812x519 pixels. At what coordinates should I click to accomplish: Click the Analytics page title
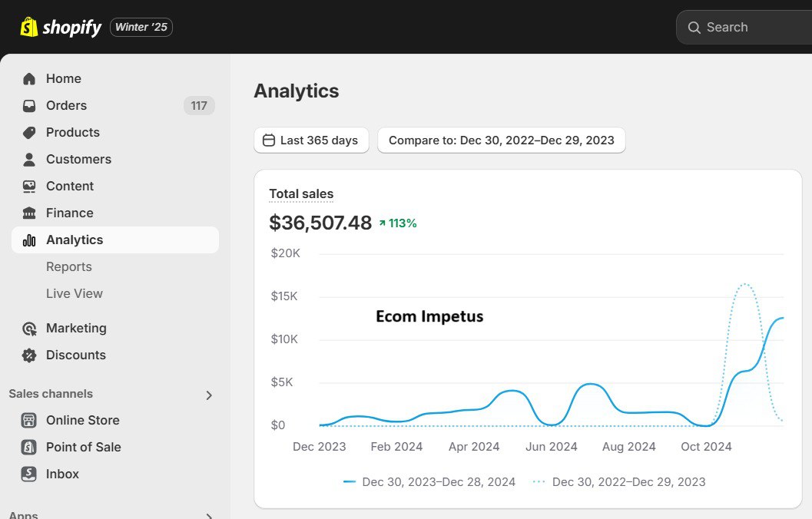[x=297, y=91]
